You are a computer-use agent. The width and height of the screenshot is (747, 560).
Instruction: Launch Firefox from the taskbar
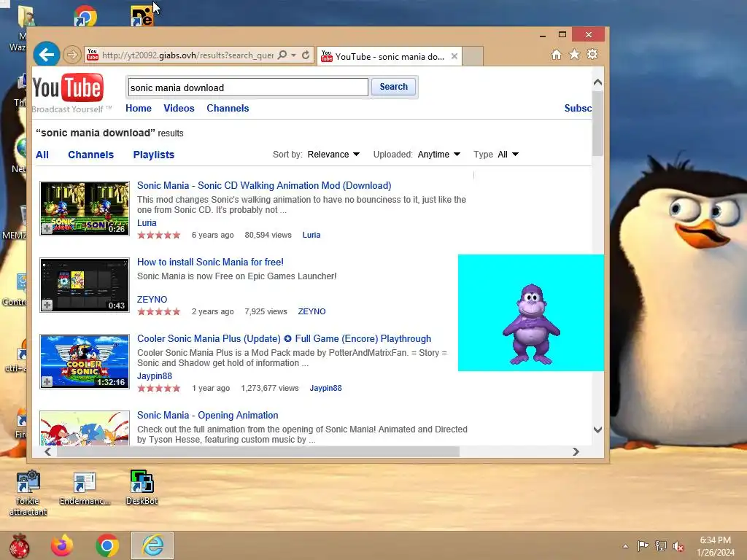(63, 545)
